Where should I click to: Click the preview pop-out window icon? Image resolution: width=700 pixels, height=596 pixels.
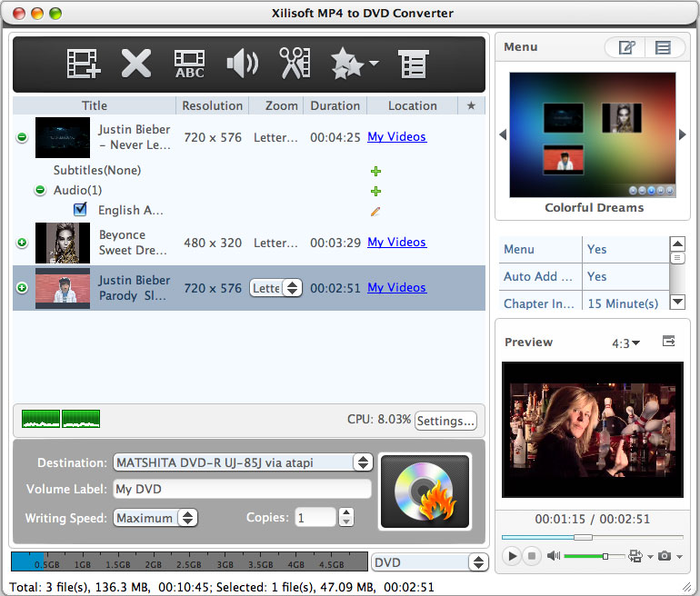coord(668,341)
